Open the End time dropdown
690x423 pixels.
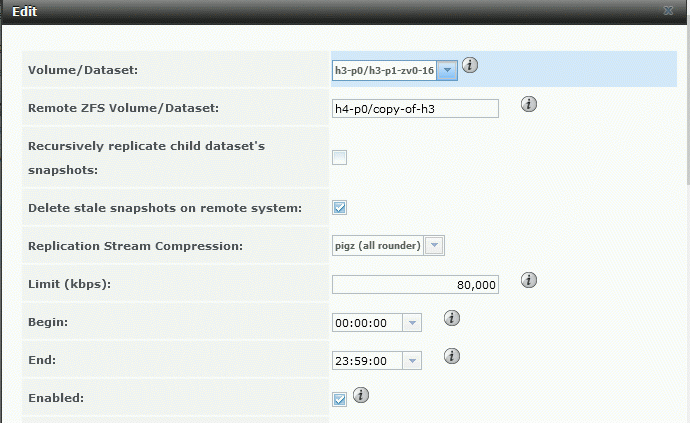(x=412, y=361)
